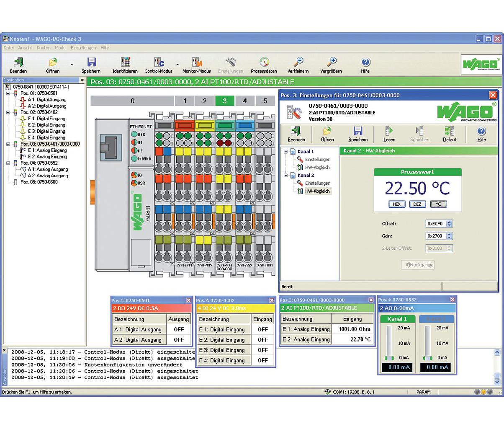Select HW-Abgleich under Kanal 1
This screenshot has width=504, height=429.
point(317,168)
